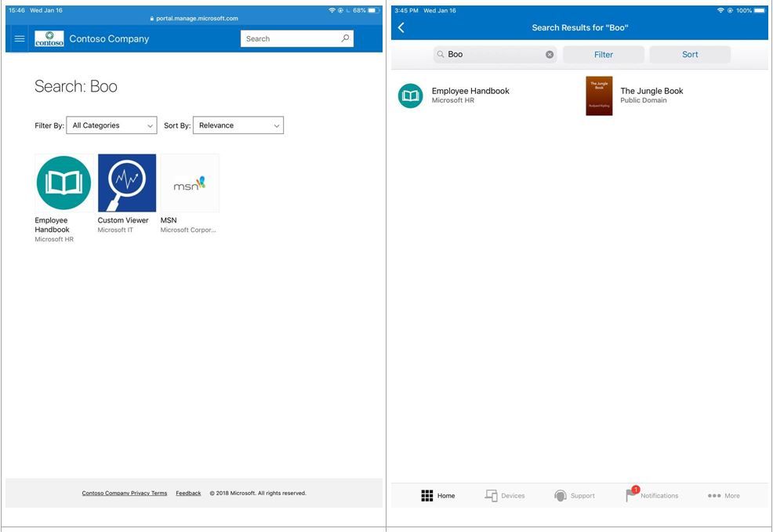
Task: Tap The Jungle Book title
Action: 651,91
